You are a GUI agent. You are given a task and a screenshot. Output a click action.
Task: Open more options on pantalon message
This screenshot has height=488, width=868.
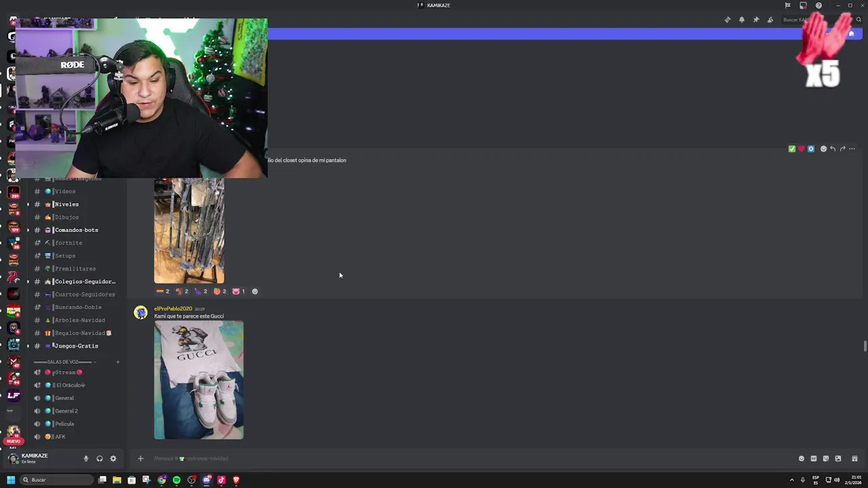tap(852, 149)
